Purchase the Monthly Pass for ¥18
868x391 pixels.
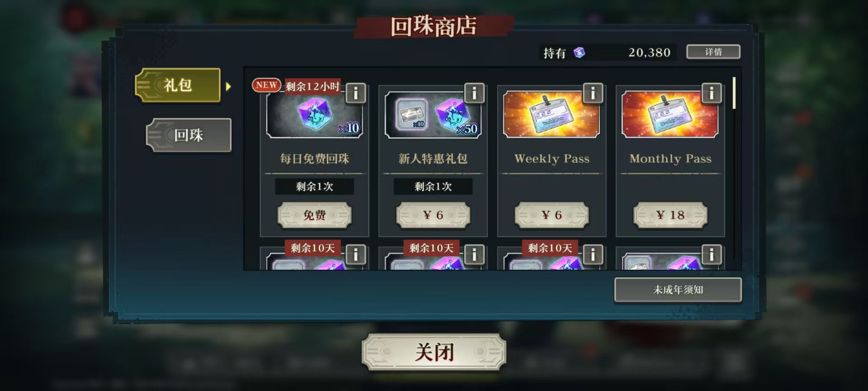670,215
